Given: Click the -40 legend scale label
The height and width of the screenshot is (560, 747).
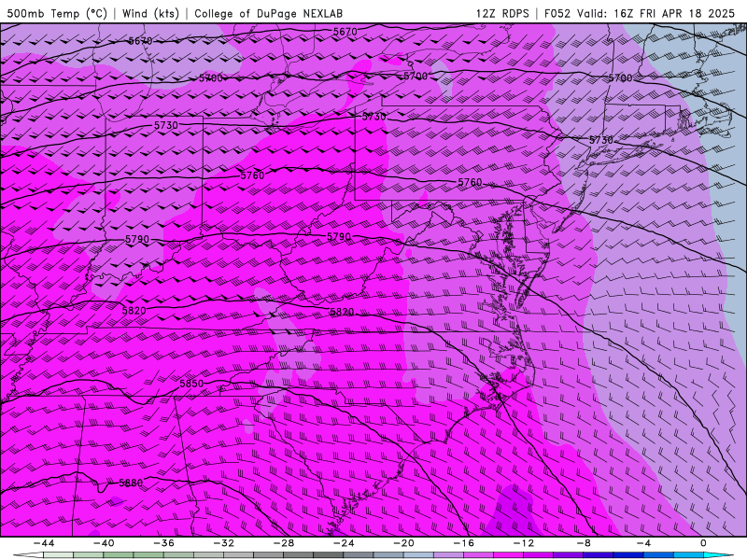Looking at the screenshot, I should click(104, 543).
